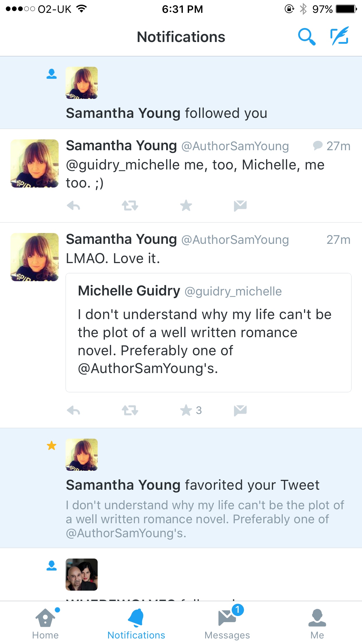362x644 pixels.
Task: Send "LMAO. Love it." tweet by message
Action: [240, 411]
